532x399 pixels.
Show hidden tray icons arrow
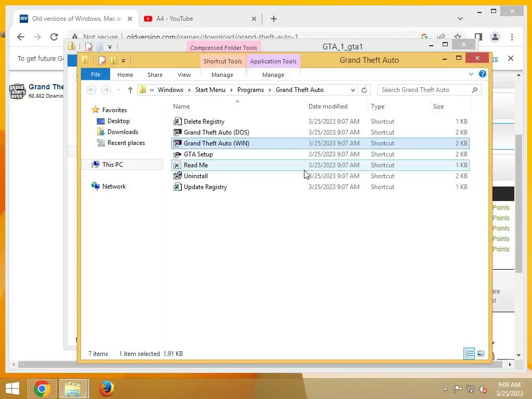pos(445,389)
